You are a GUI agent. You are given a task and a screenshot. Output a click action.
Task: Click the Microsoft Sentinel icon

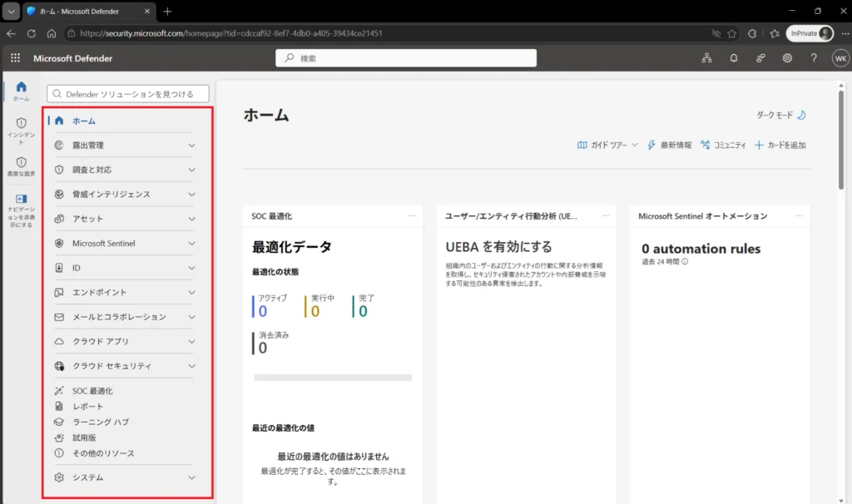(x=59, y=244)
